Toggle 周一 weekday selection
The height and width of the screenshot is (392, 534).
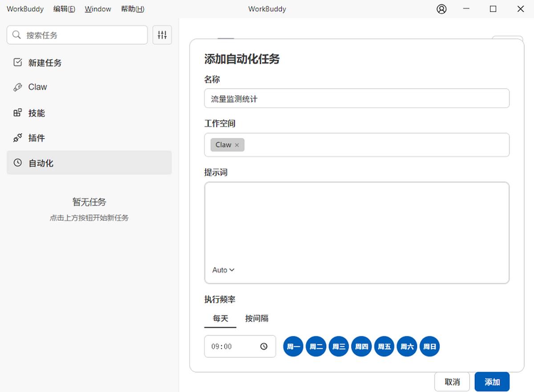(293, 346)
